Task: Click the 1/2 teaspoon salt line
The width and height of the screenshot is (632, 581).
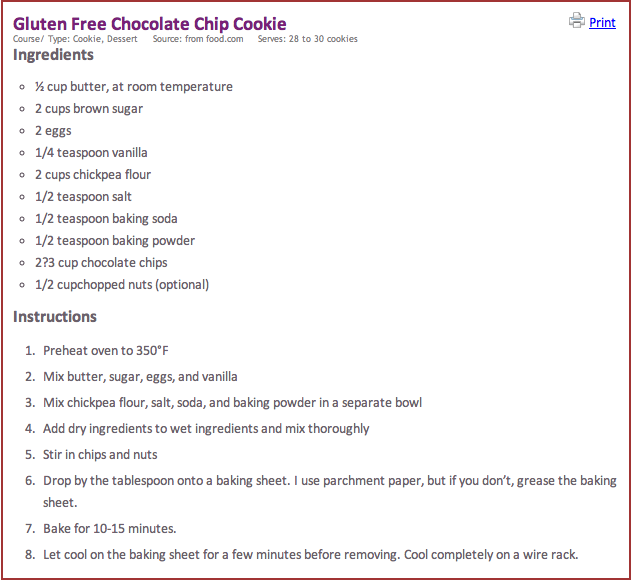Action: click(x=83, y=197)
